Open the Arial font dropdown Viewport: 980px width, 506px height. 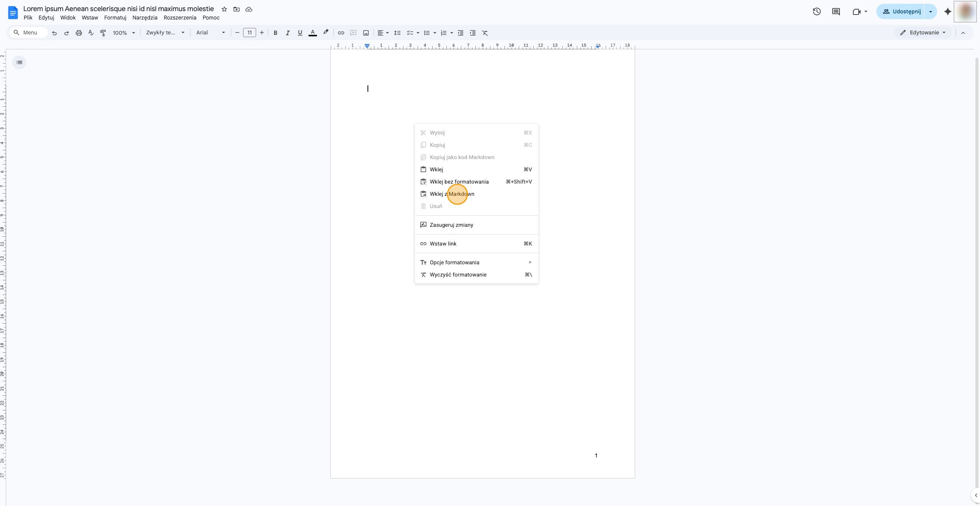pyautogui.click(x=211, y=33)
